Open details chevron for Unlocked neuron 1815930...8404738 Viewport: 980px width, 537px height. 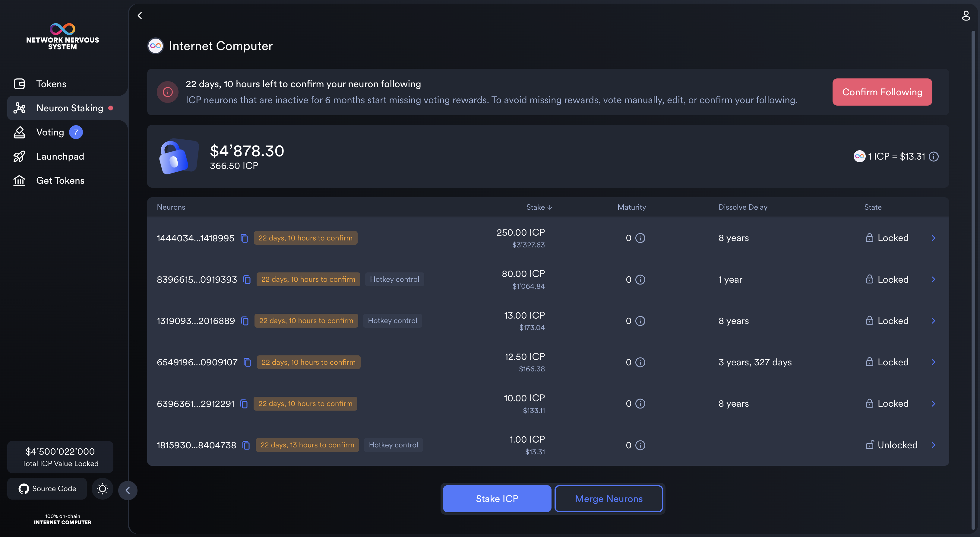[x=933, y=445]
